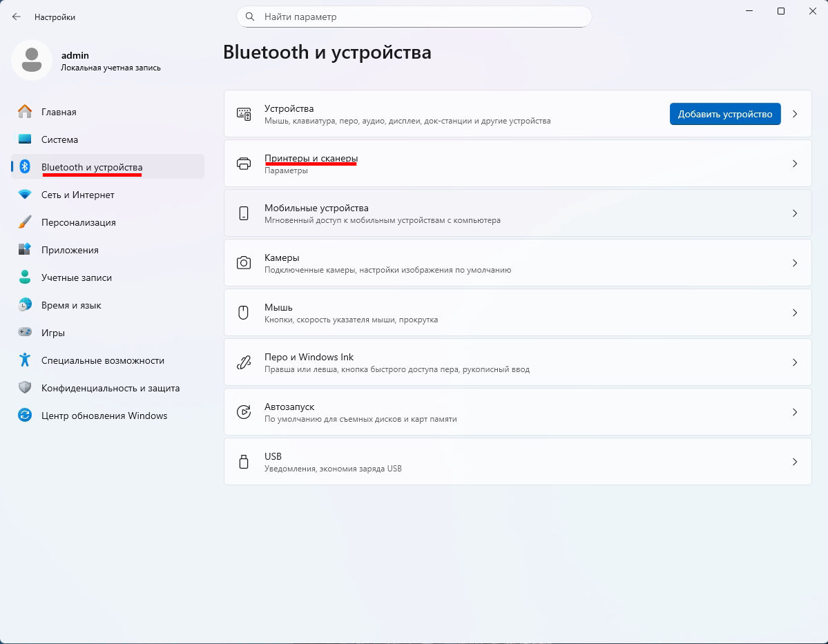The image size is (828, 644).
Task: Click the Bluetooth icon in sidebar
Action: coord(25,167)
